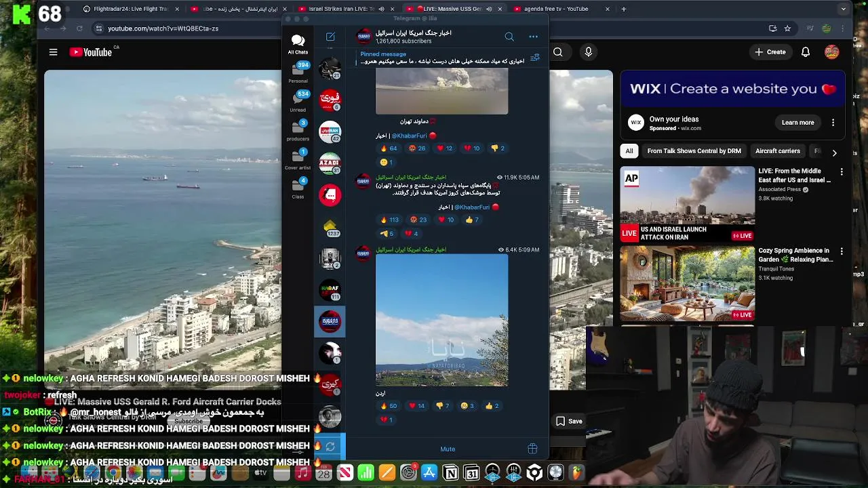Select the All filter chip

(629, 151)
